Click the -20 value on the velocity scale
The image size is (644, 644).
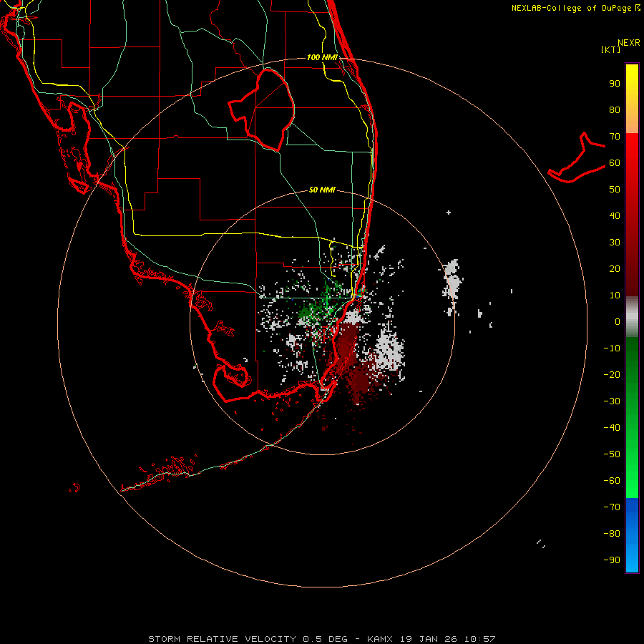tap(612, 374)
